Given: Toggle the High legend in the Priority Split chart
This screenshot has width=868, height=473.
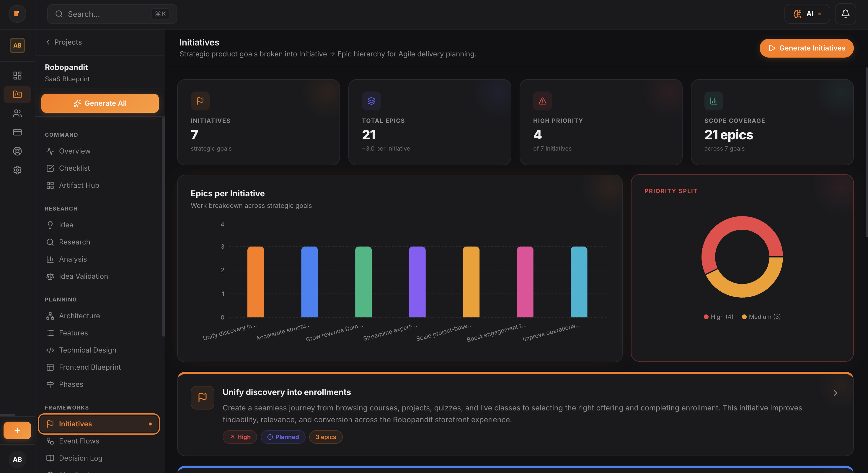Looking at the screenshot, I should [719, 316].
